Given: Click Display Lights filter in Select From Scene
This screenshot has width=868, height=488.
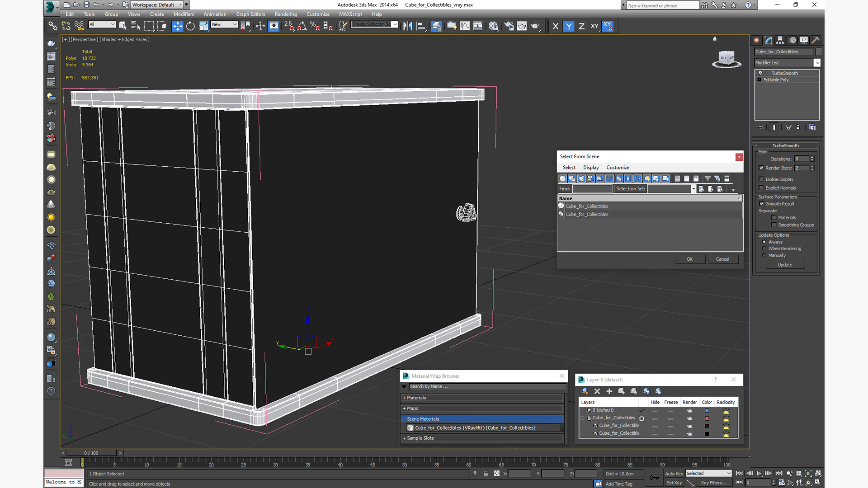Looking at the screenshot, I should [x=581, y=178].
